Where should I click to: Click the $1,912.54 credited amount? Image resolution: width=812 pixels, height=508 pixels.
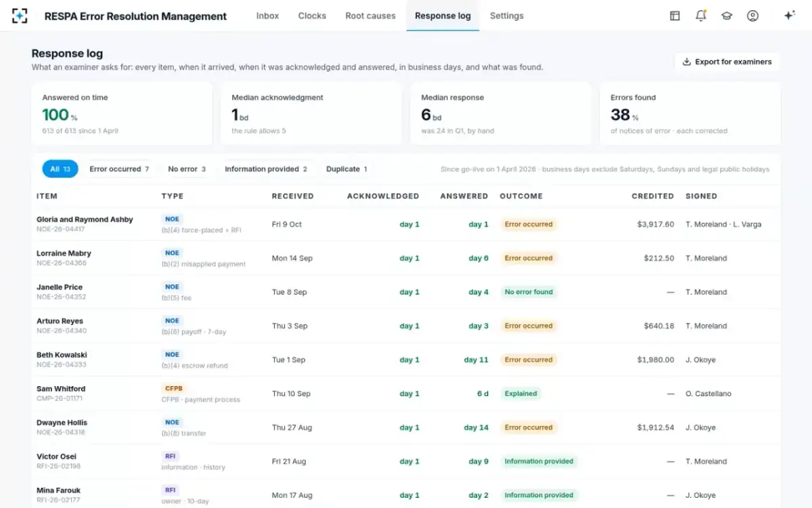coord(656,427)
